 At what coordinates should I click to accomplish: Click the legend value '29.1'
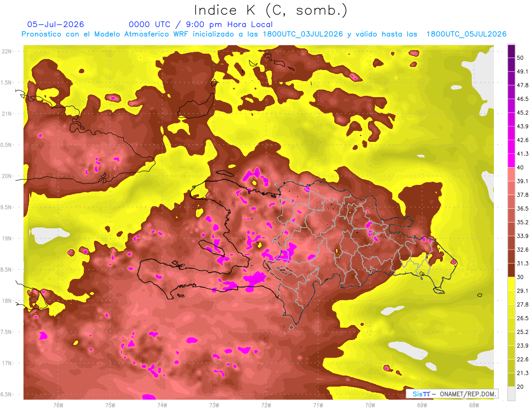click(x=522, y=291)
